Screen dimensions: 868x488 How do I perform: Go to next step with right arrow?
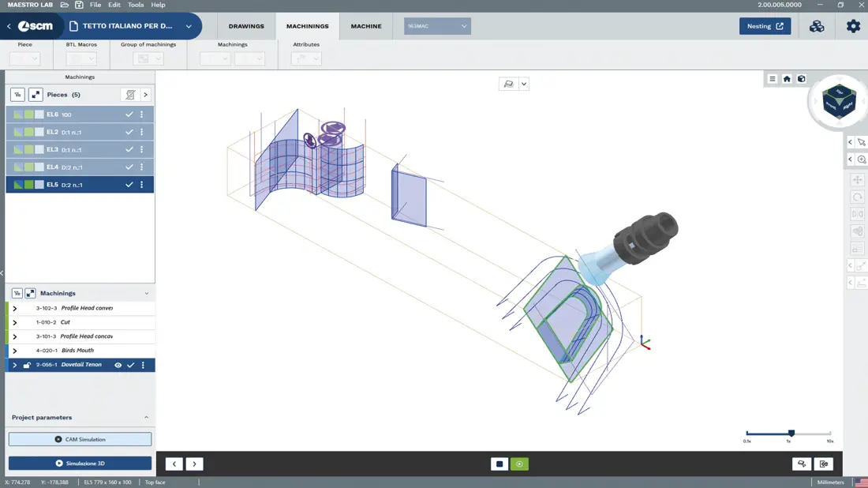(x=194, y=464)
